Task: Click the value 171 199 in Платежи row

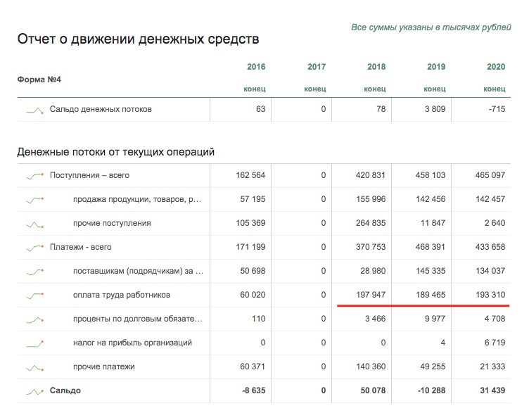Action: (x=250, y=247)
